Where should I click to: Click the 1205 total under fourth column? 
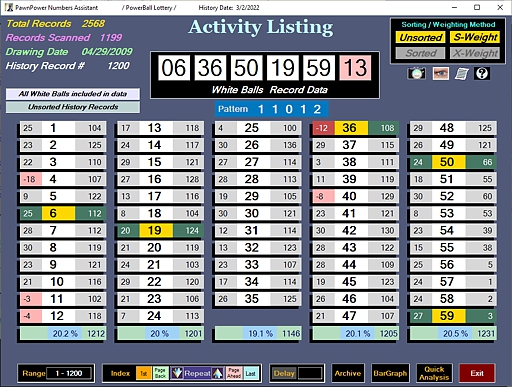pyautogui.click(x=388, y=333)
